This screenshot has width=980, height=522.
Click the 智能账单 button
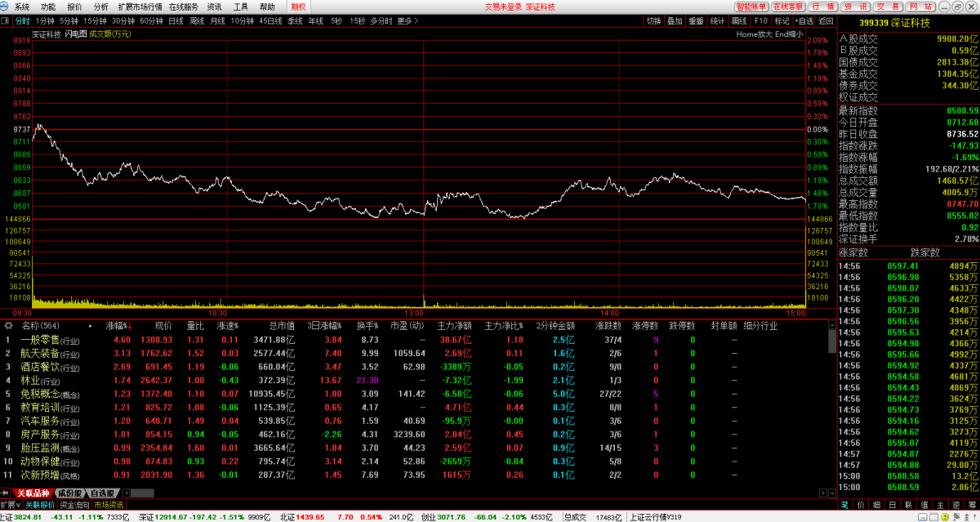(751, 7)
